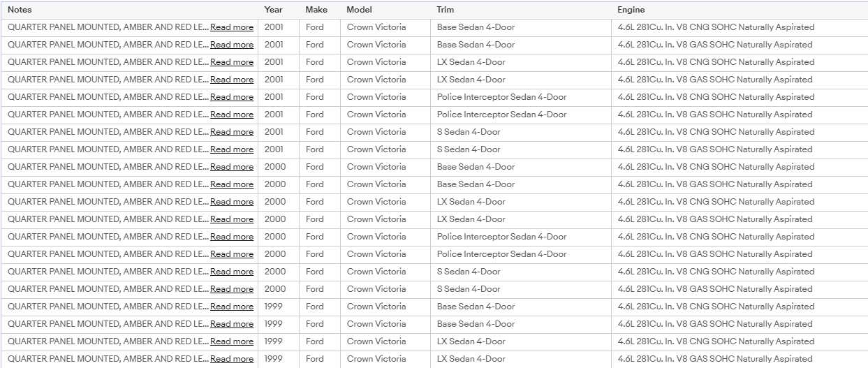This screenshot has width=868, height=368.
Task: Click Read more on 2001 LX Sedan CNG row
Action: pos(232,62)
